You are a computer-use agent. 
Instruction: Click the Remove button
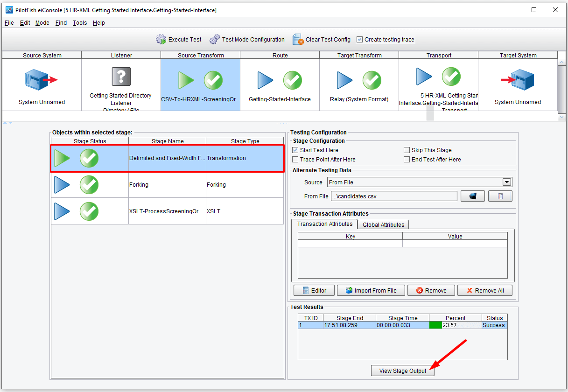[x=431, y=290]
